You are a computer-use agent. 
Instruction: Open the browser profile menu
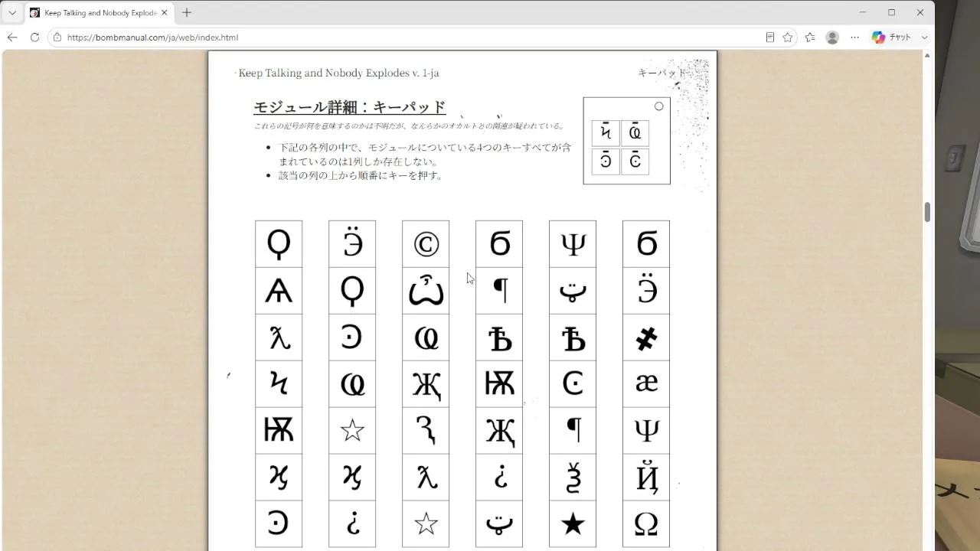coord(832,37)
